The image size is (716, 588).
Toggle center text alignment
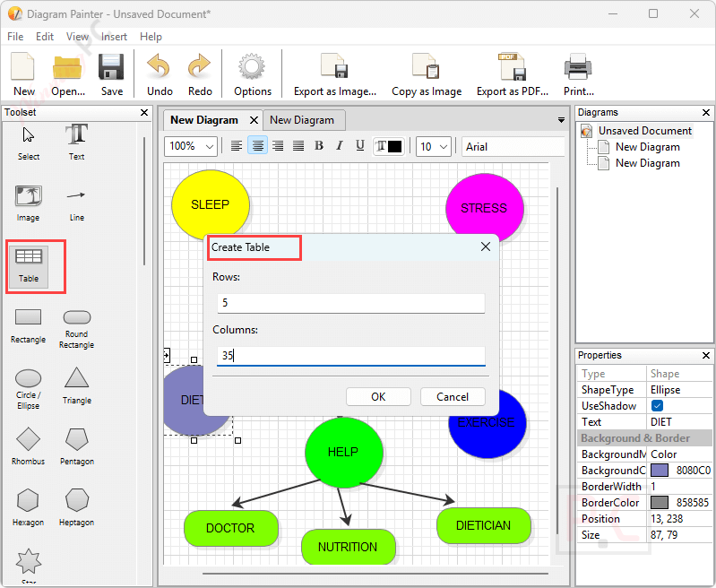tap(257, 146)
